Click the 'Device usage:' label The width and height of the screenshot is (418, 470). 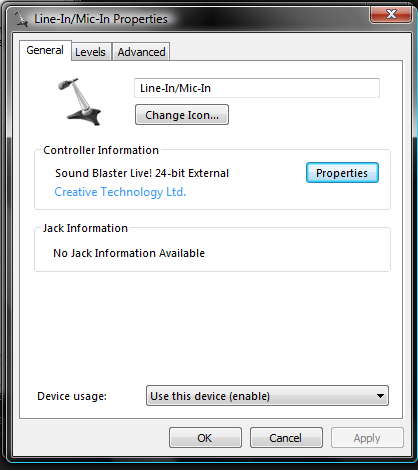point(72,396)
